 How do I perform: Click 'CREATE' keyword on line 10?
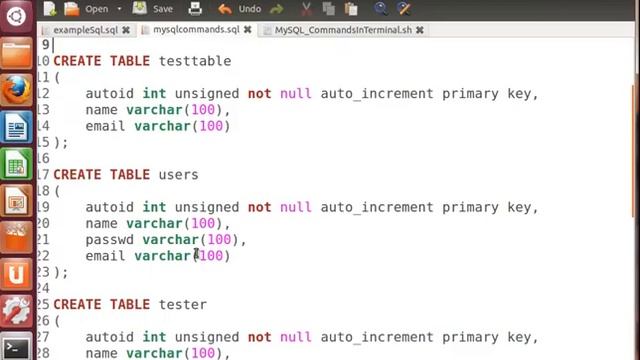pyautogui.click(x=77, y=61)
